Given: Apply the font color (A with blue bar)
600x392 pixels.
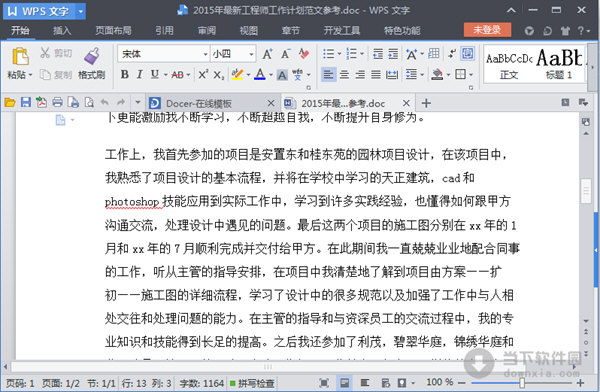Looking at the screenshot, I should coord(260,74).
